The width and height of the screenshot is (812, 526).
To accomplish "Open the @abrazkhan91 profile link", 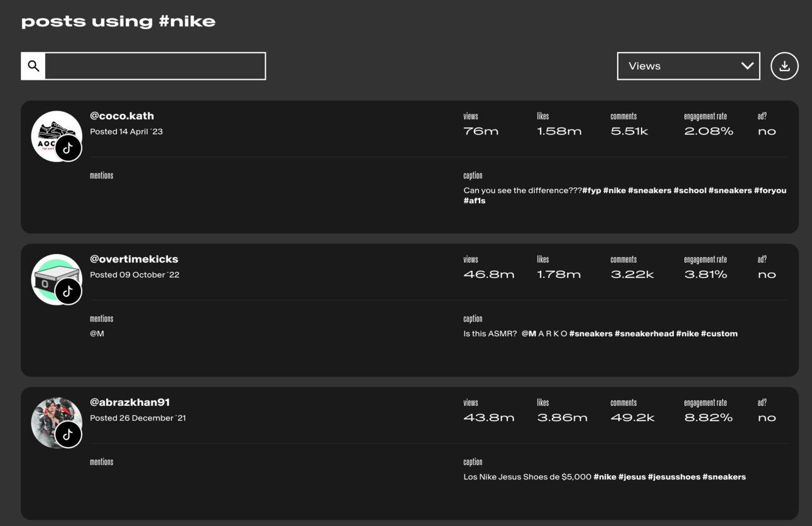I will [x=130, y=402].
